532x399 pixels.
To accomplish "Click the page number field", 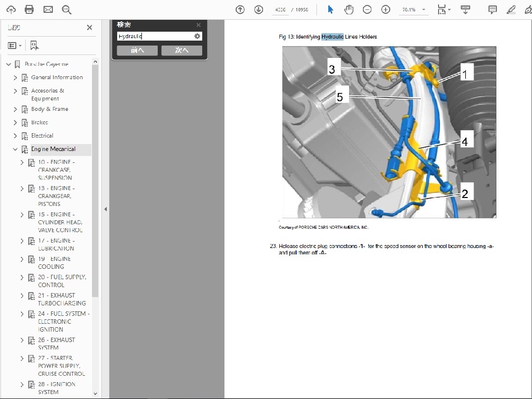I will point(280,9).
